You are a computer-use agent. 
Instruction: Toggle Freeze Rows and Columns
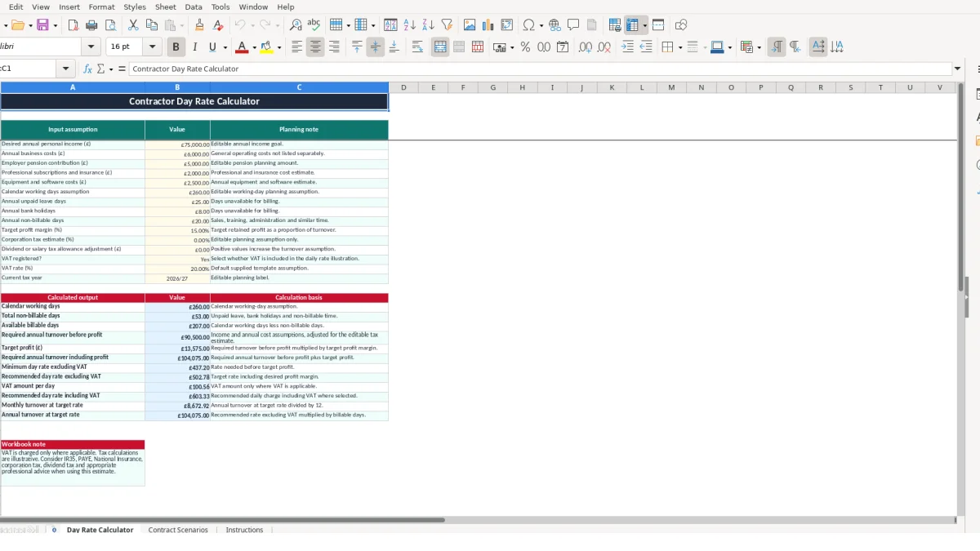pyautogui.click(x=632, y=25)
